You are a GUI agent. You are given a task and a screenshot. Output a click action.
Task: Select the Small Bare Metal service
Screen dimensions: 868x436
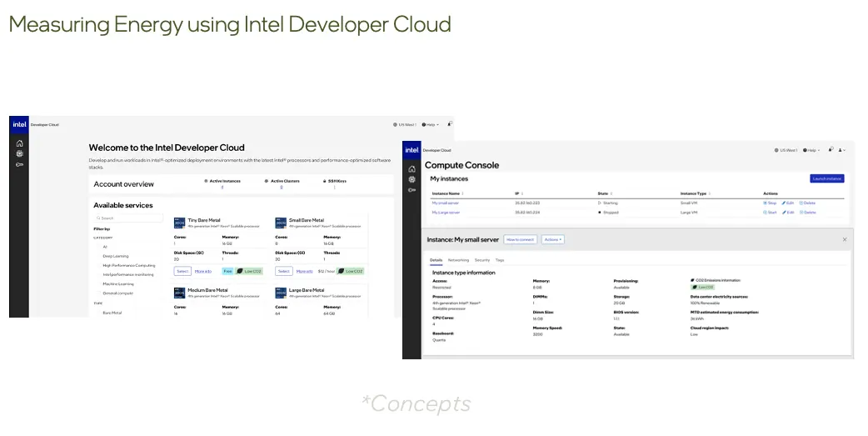284,271
